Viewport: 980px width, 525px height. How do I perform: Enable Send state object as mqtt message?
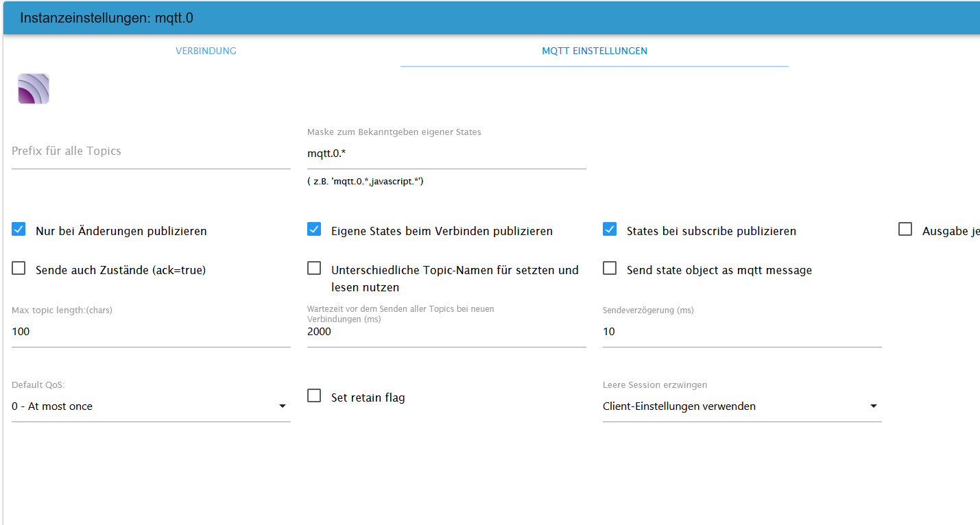tap(610, 269)
